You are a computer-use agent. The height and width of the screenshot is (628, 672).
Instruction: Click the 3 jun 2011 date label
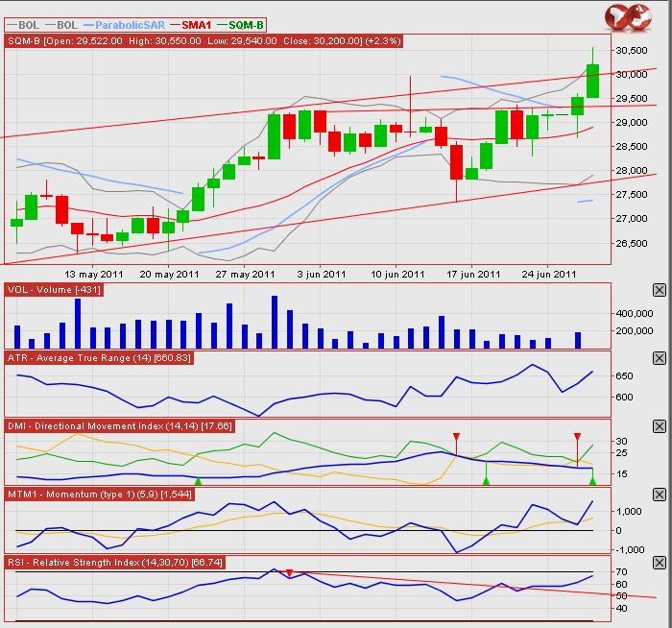point(322,274)
